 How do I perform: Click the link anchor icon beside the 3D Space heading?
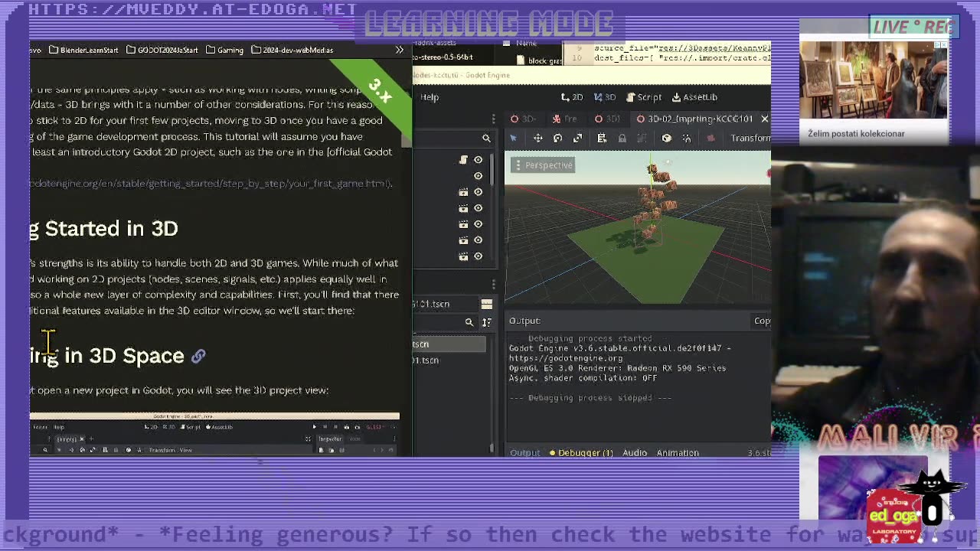198,356
